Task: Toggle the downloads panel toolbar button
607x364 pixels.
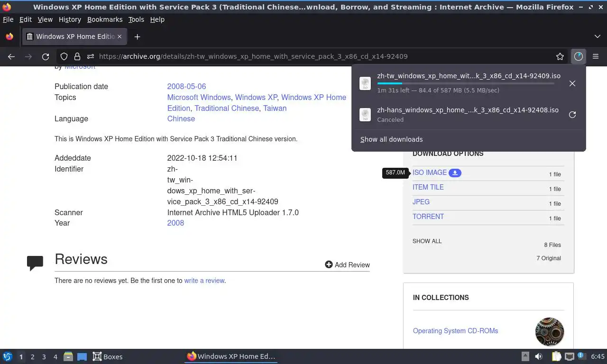Action: (x=578, y=56)
